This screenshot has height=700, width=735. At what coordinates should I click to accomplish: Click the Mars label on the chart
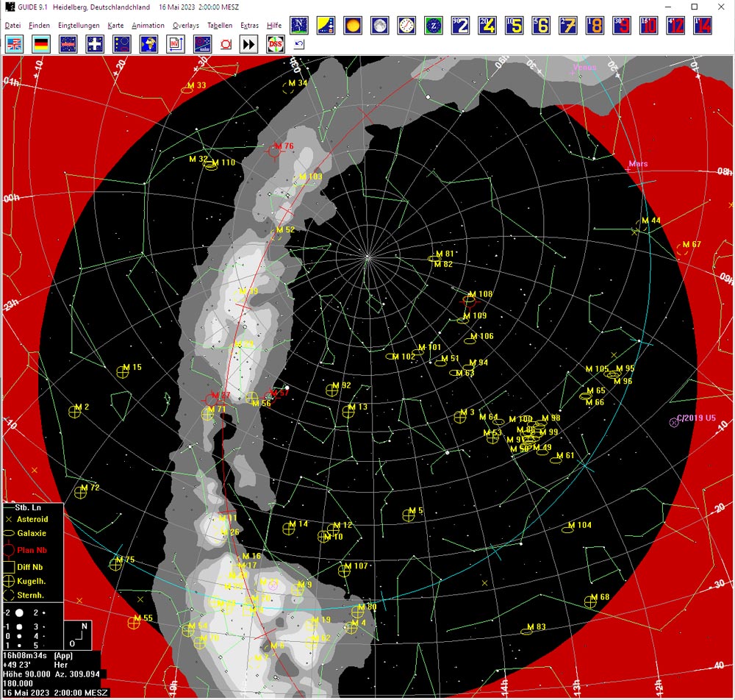tap(639, 164)
